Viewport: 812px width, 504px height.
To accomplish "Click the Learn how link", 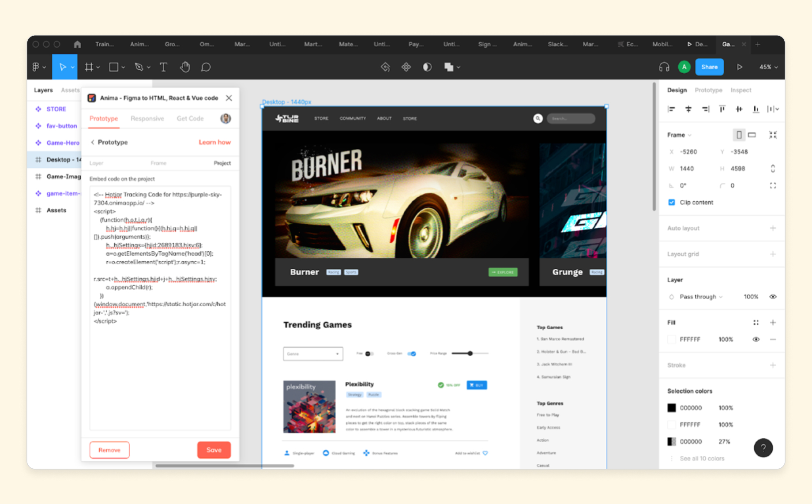I will click(x=214, y=142).
